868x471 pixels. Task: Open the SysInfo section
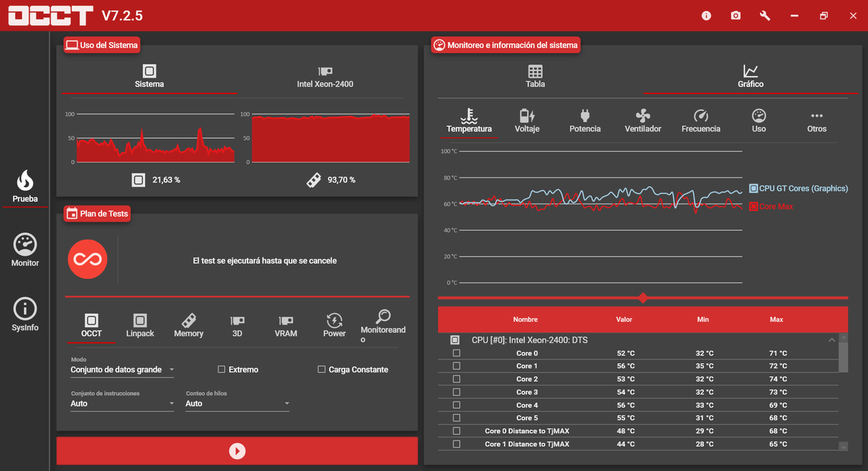[x=25, y=314]
